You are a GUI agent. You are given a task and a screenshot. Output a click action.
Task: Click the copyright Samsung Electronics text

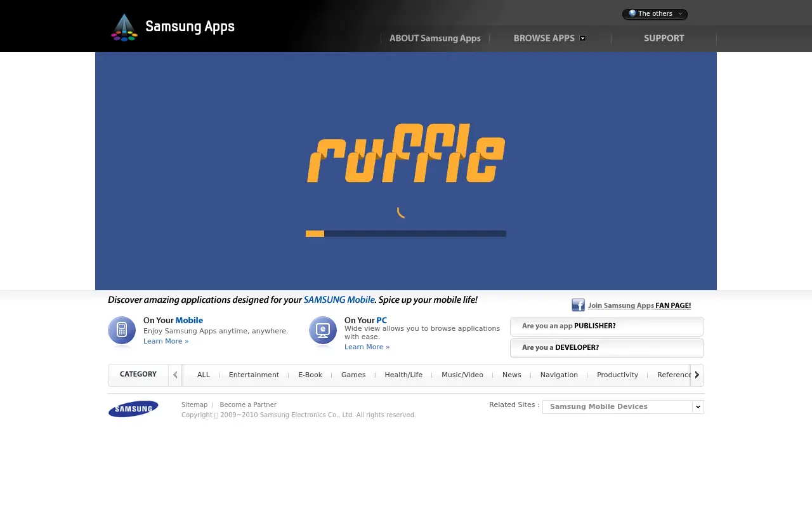[x=299, y=415]
